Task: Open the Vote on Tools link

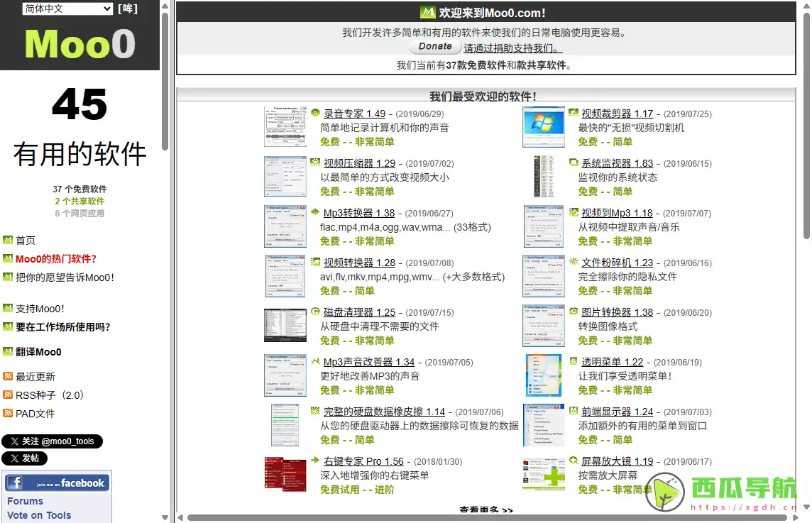Action: point(39,515)
